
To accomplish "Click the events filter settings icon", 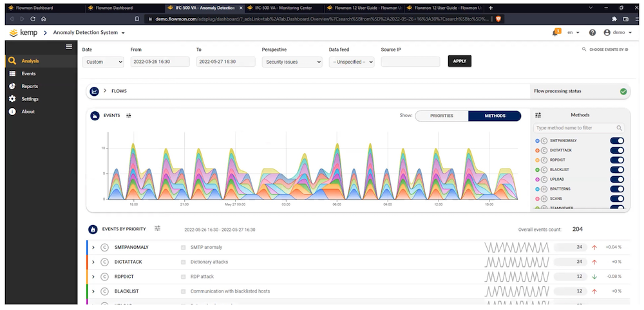I will (129, 116).
